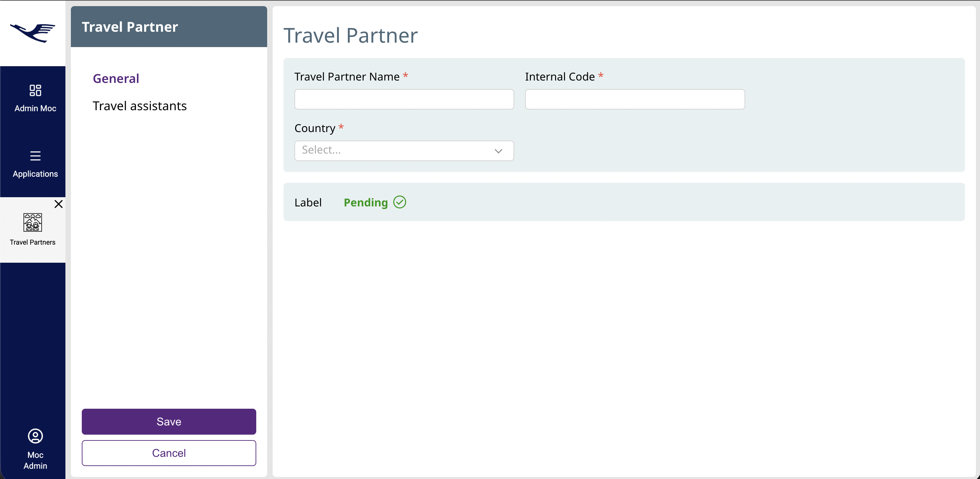Close the Travel Partners sidebar tab
The image size is (980, 479).
coord(58,204)
